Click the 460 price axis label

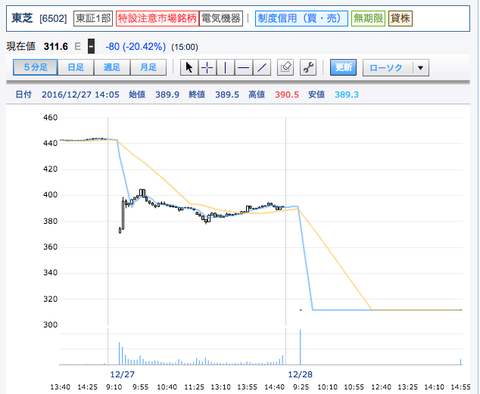pyautogui.click(x=50, y=118)
